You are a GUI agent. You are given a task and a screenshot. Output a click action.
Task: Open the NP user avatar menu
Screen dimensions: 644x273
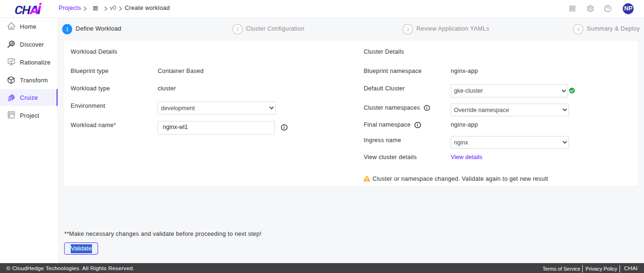[628, 8]
